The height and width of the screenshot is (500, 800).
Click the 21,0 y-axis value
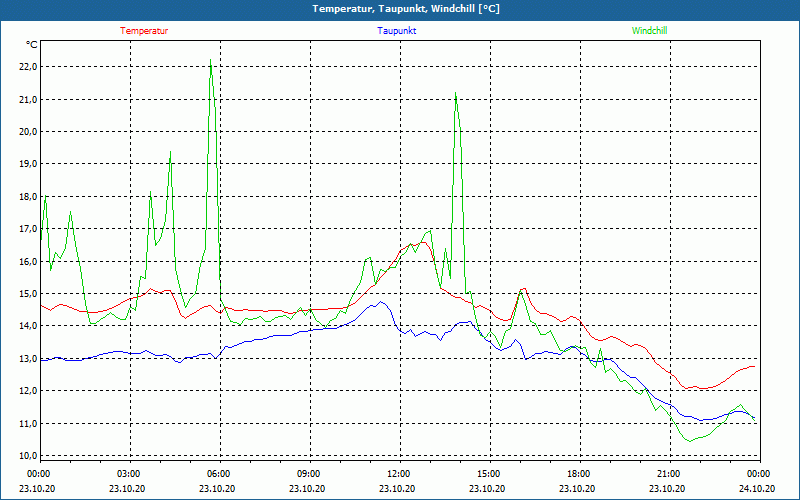pos(28,99)
